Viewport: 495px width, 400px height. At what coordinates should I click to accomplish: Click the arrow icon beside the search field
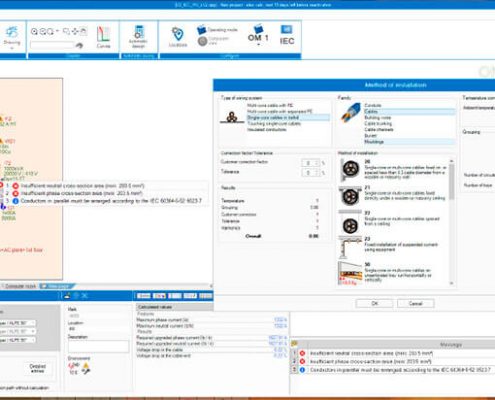pos(79,46)
